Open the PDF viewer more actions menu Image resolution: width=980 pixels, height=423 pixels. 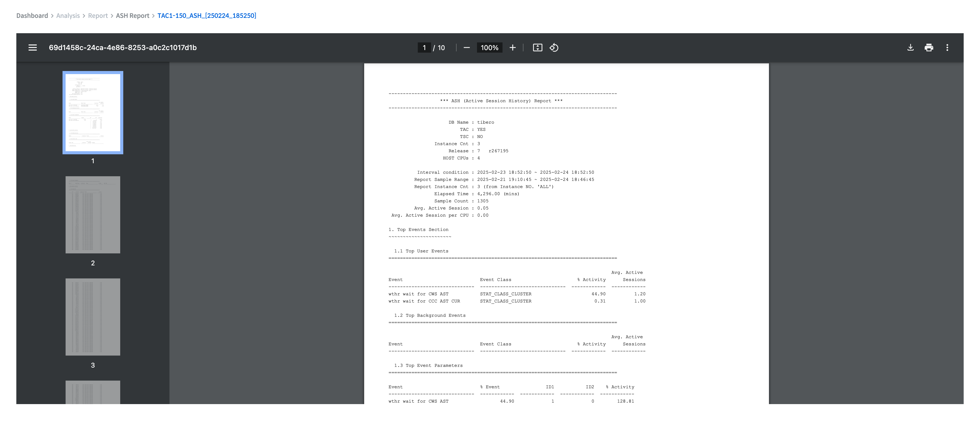point(947,48)
